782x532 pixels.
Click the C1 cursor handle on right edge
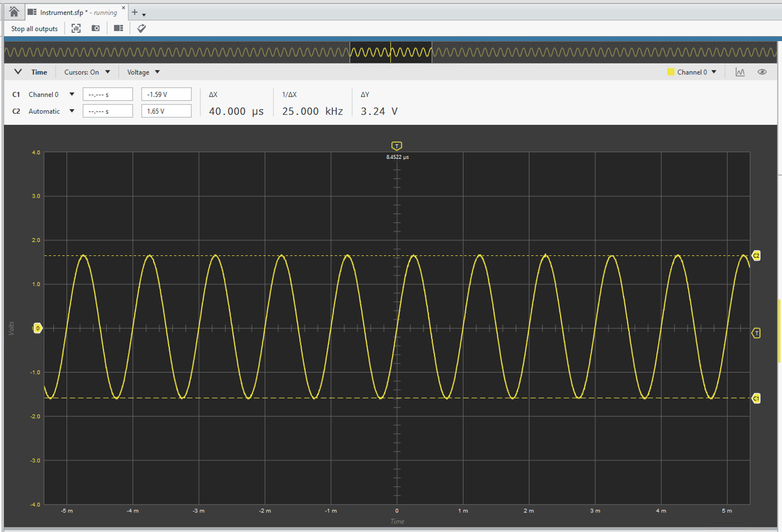click(756, 399)
